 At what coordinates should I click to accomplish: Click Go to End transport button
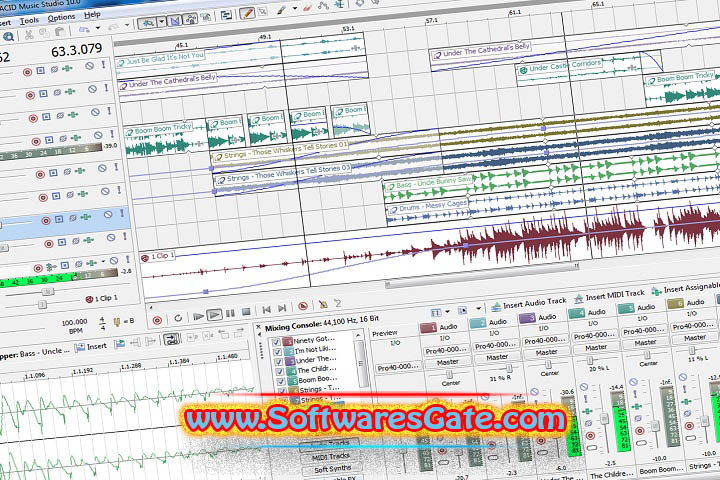coord(282,308)
